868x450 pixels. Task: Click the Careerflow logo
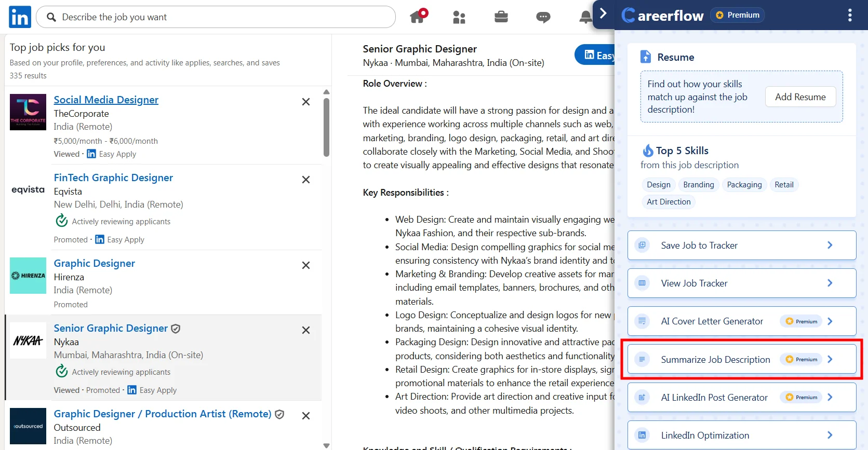663,15
